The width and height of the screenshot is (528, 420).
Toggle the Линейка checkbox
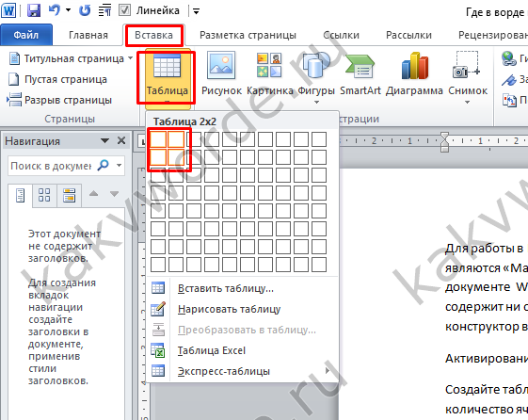[124, 10]
